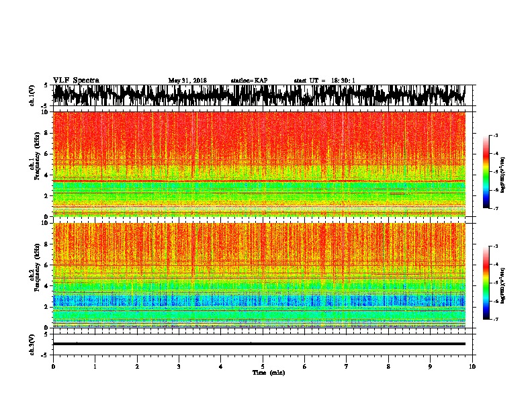
Task: Click the blue 2–3 kHz band in ch.2 spectrogram
Action: (x=259, y=300)
